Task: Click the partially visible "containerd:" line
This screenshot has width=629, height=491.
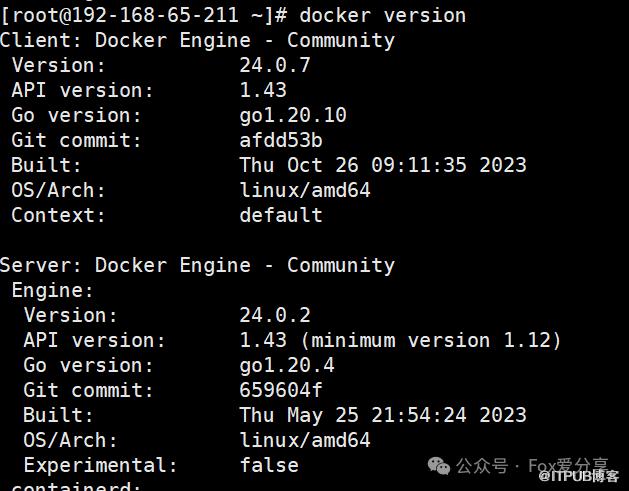Action: [75, 486]
